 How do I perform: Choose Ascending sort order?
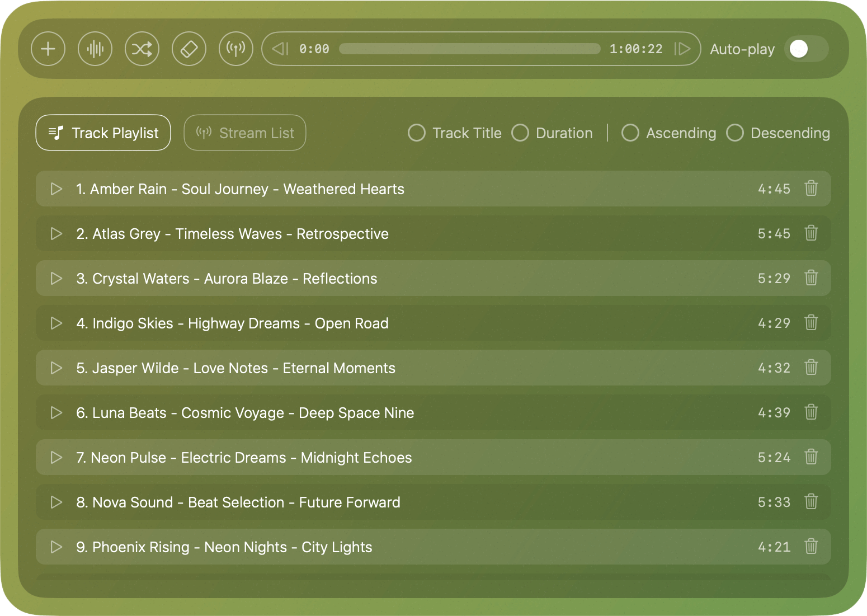630,133
